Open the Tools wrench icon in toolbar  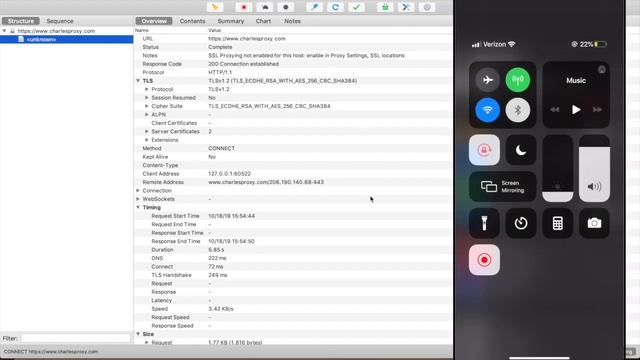pyautogui.click(x=406, y=7)
